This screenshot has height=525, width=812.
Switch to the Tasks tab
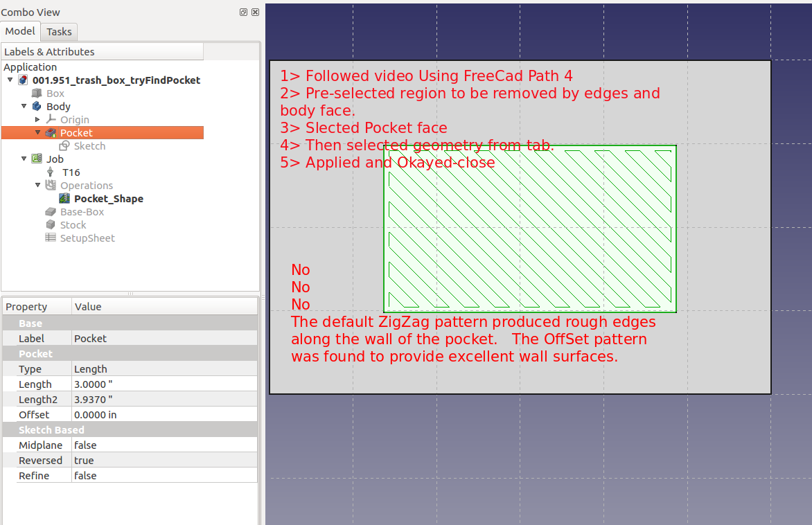click(x=59, y=32)
